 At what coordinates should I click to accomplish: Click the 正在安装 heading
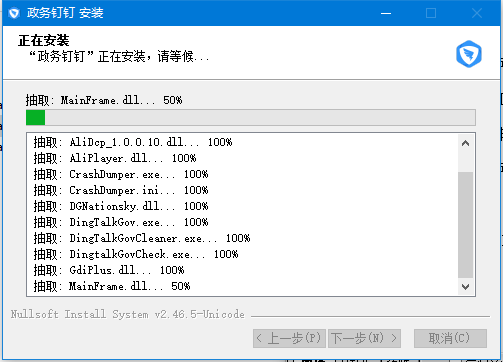(44, 41)
